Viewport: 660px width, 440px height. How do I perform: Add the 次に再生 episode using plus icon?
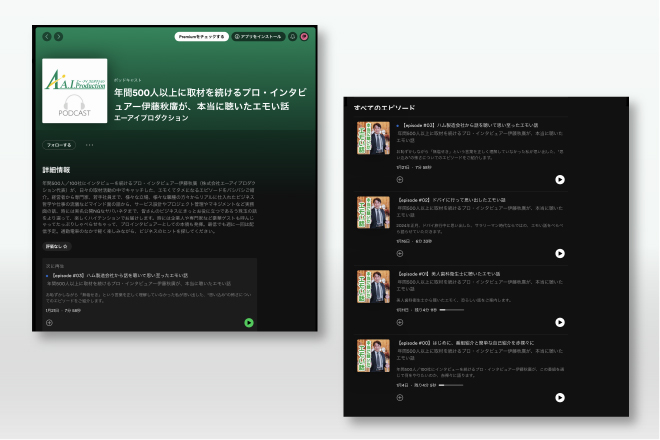[49, 323]
